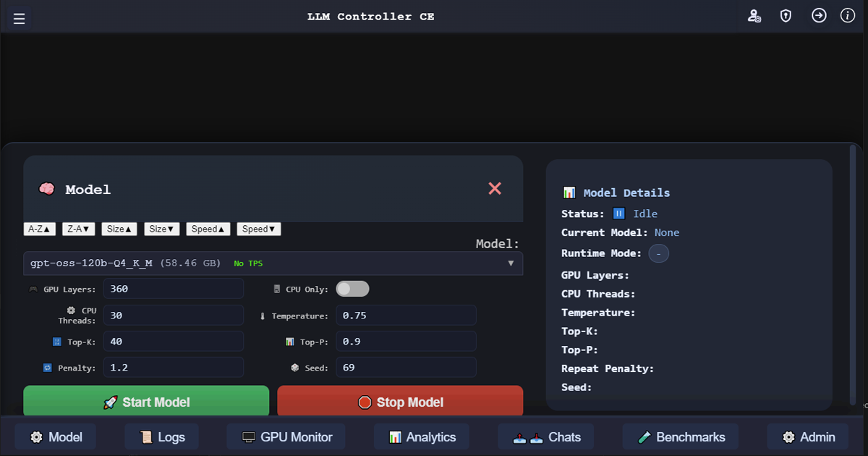Click the No TPS label
The width and height of the screenshot is (868, 456).
point(248,263)
